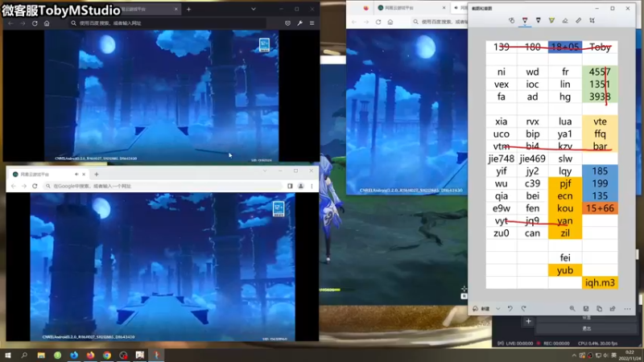Click cell '15+66' in the table
The height and width of the screenshot is (362, 644).
tap(600, 208)
